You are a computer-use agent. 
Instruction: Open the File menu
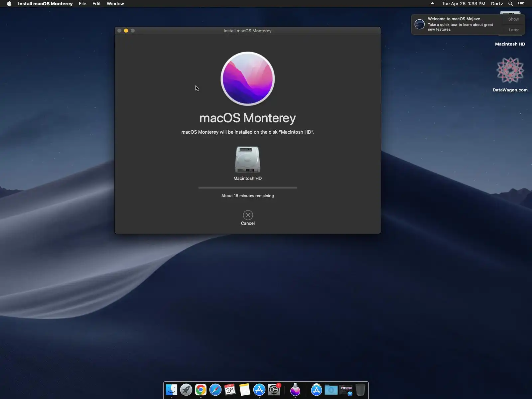[x=82, y=4]
